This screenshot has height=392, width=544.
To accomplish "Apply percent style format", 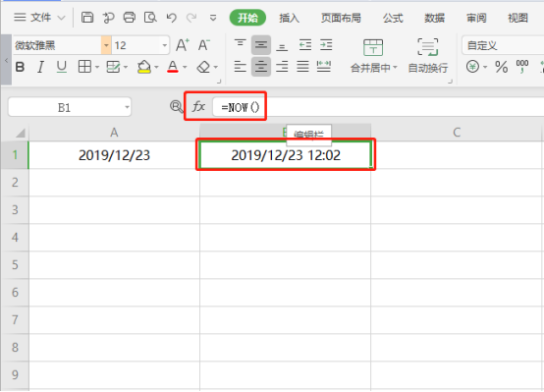I will [502, 67].
